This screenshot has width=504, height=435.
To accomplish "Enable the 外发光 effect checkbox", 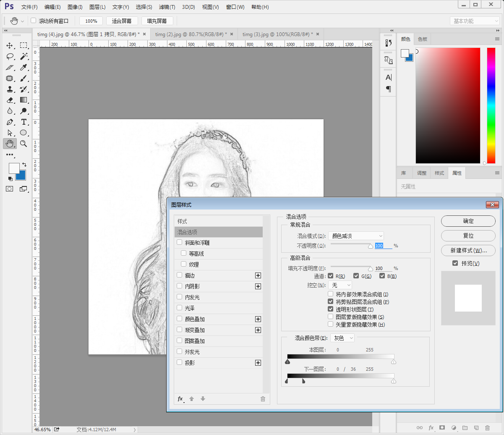I will coord(180,352).
